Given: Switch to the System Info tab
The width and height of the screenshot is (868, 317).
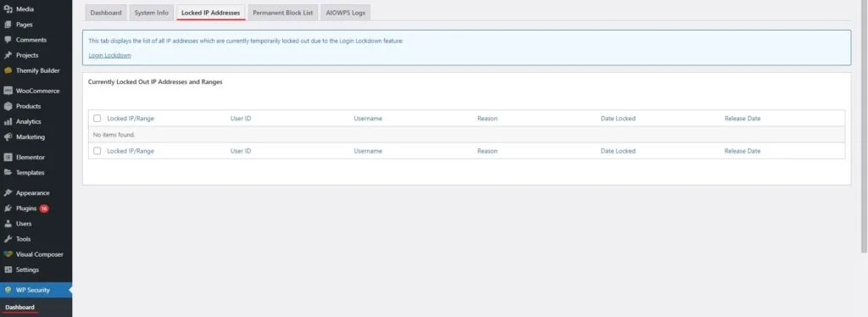Looking at the screenshot, I should (x=152, y=13).
